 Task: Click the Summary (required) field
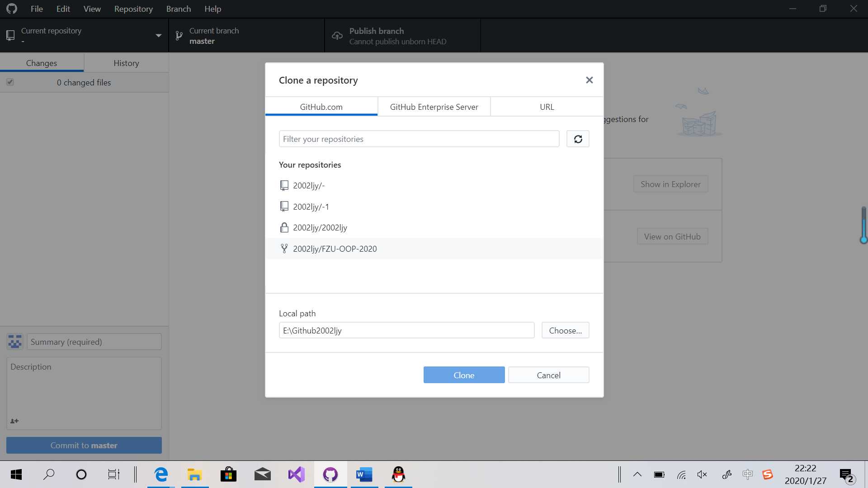point(94,342)
